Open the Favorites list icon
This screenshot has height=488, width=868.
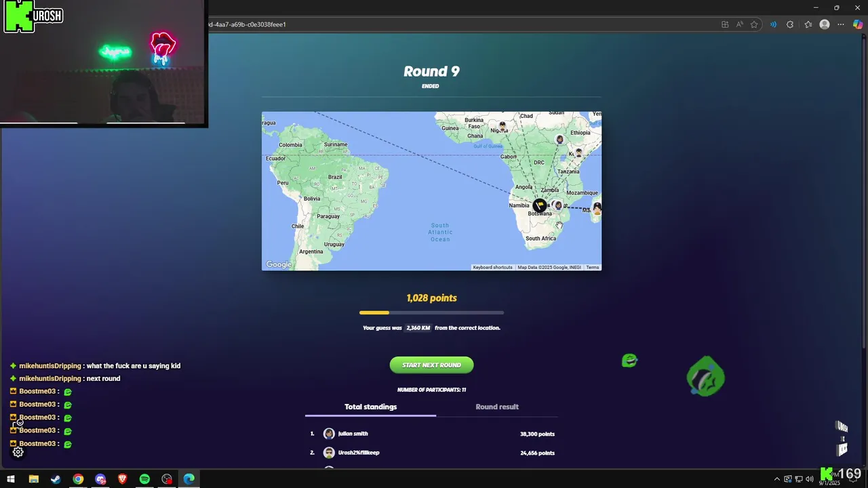(808, 24)
